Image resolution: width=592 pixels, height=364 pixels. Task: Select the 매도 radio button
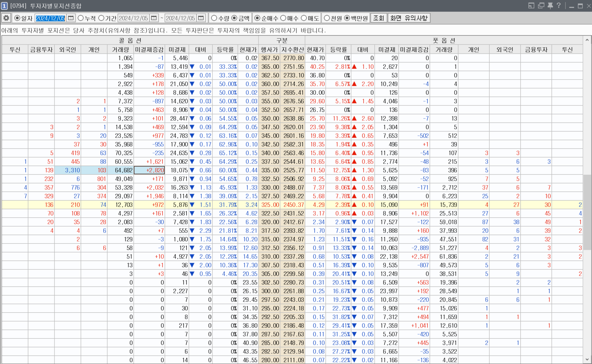(304, 18)
